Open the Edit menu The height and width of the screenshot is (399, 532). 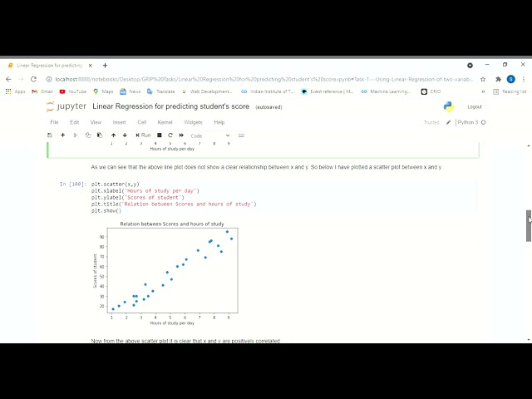[75, 122]
